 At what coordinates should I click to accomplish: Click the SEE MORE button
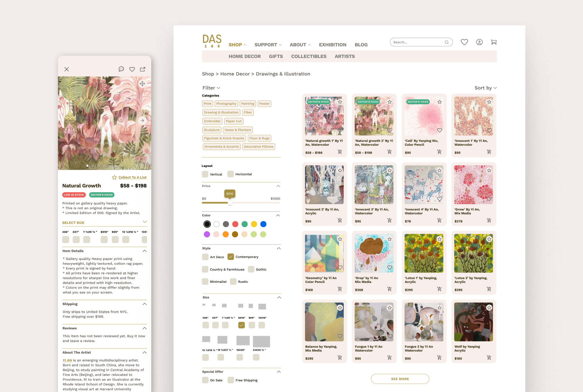tap(400, 379)
